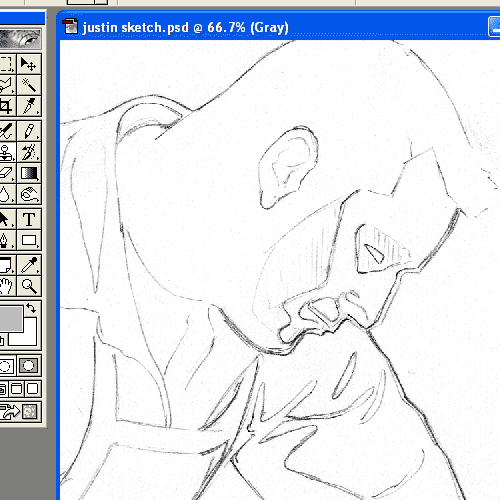Image resolution: width=500 pixels, height=500 pixels.
Task: Select the Sponge tool
Action: (x=29, y=195)
